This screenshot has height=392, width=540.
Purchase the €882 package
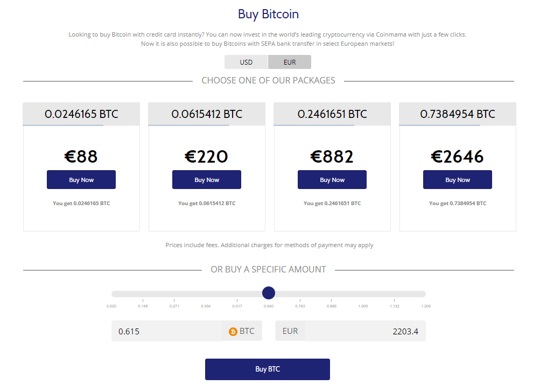[x=332, y=180]
